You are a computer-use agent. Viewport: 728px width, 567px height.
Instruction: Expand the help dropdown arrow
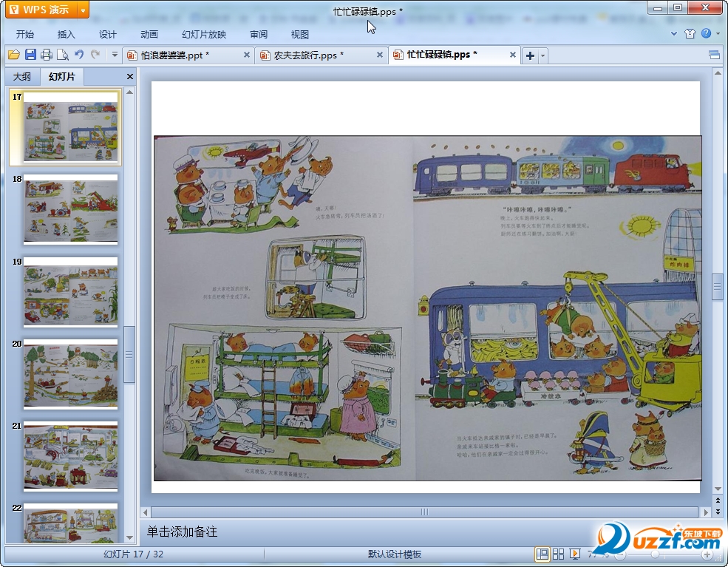coord(718,33)
